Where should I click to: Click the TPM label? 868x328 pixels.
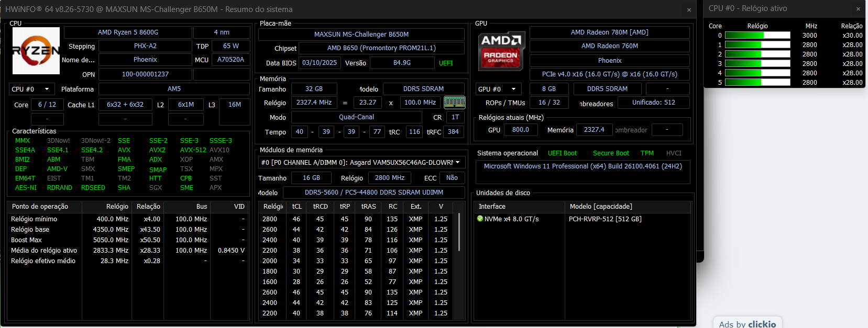[647, 153]
